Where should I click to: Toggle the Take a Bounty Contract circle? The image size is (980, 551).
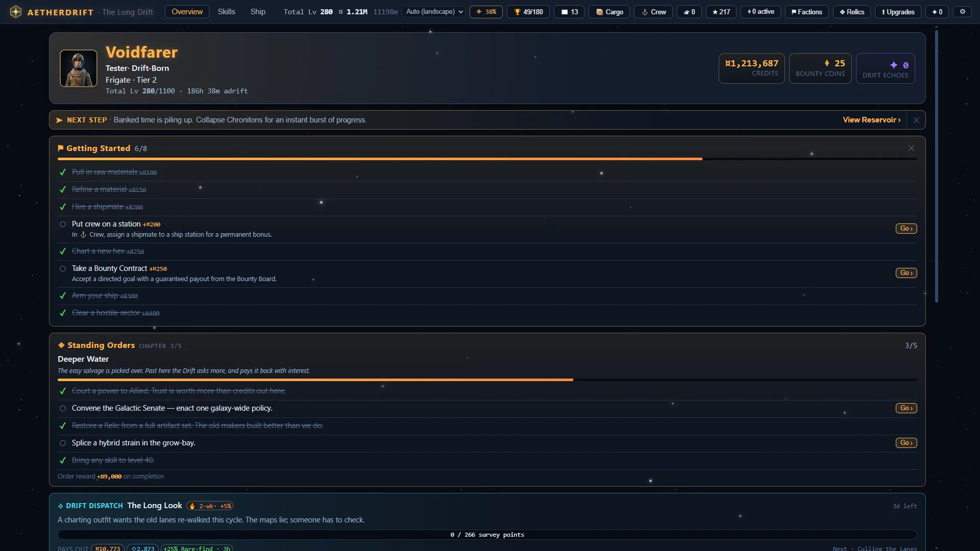[63, 268]
